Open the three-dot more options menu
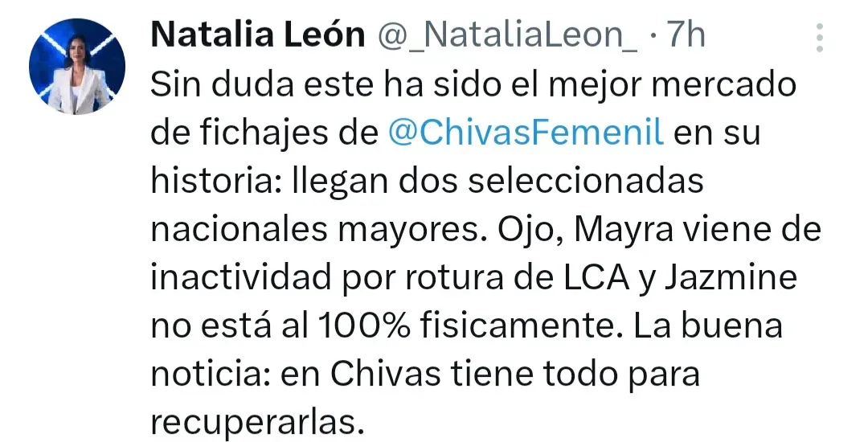 pyautogui.click(x=820, y=37)
